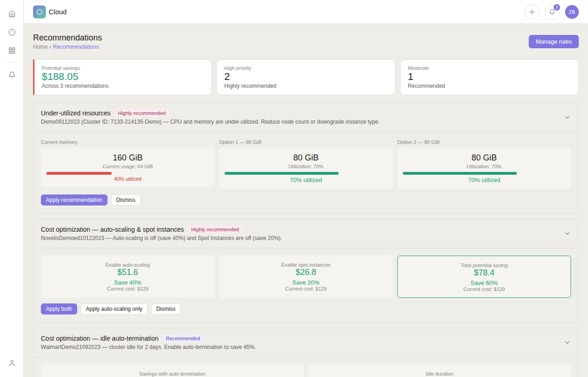
Task: Click the Recommendations page heading
Action: 68,38
